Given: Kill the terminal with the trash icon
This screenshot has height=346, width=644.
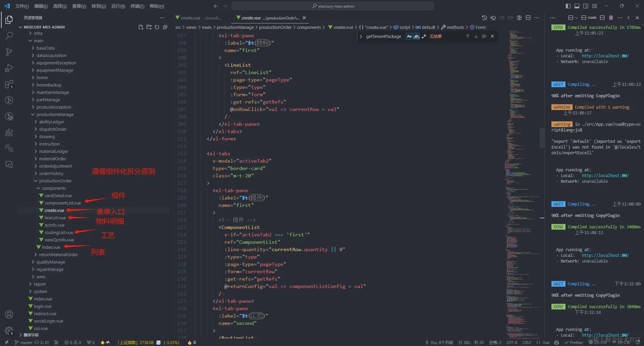Looking at the screenshot, I should point(611,18).
